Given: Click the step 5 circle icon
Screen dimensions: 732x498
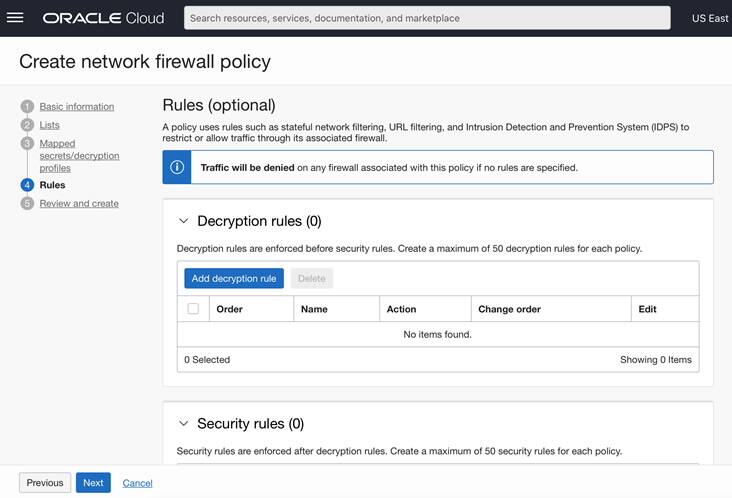Looking at the screenshot, I should [x=27, y=203].
